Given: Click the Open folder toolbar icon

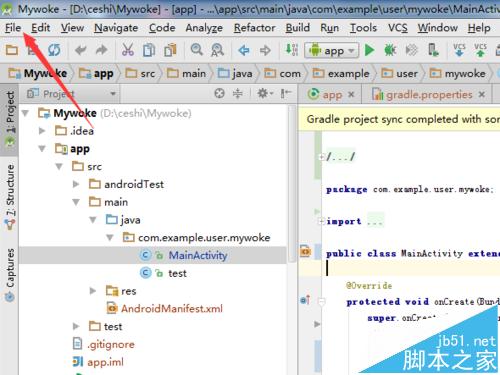Looking at the screenshot, I should tap(12, 50).
